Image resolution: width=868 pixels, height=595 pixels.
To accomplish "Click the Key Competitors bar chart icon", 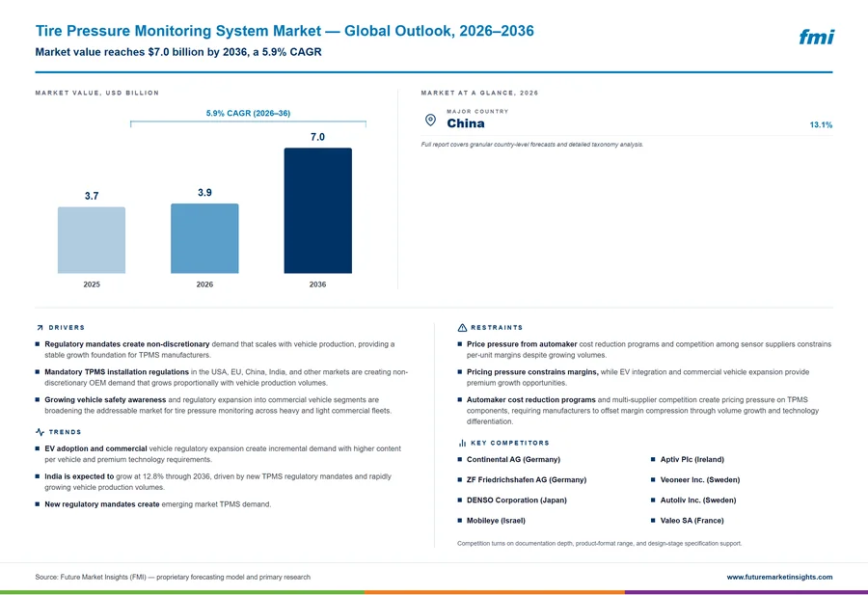I will point(462,443).
